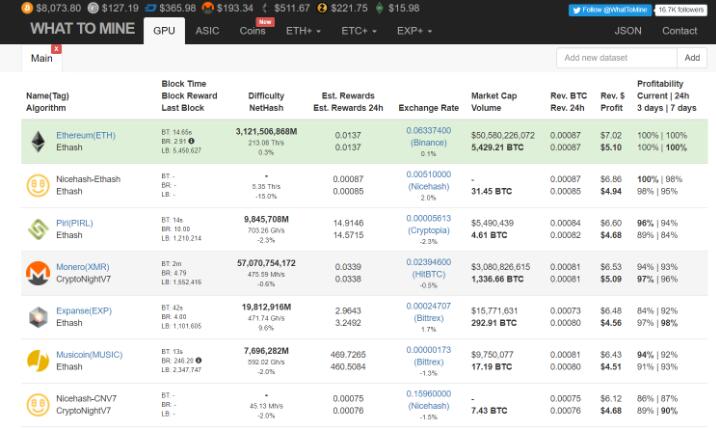Click the Block Time column header

[x=189, y=96]
